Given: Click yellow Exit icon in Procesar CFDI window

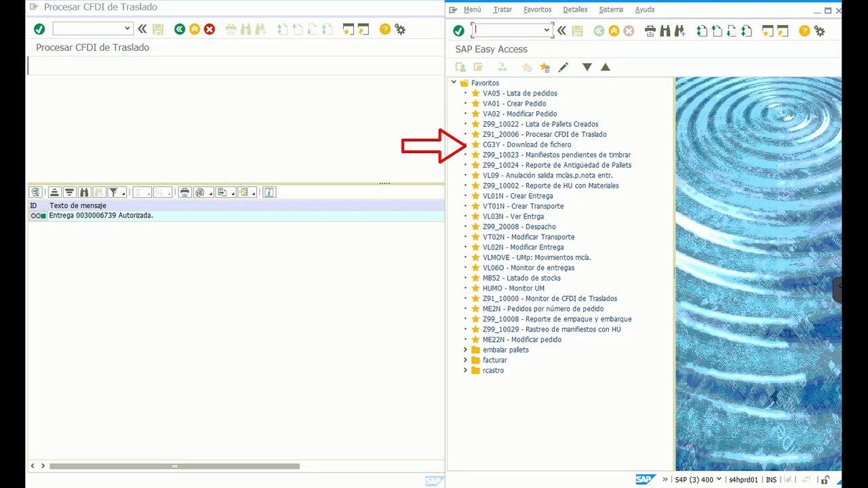Looking at the screenshot, I should point(195,29).
